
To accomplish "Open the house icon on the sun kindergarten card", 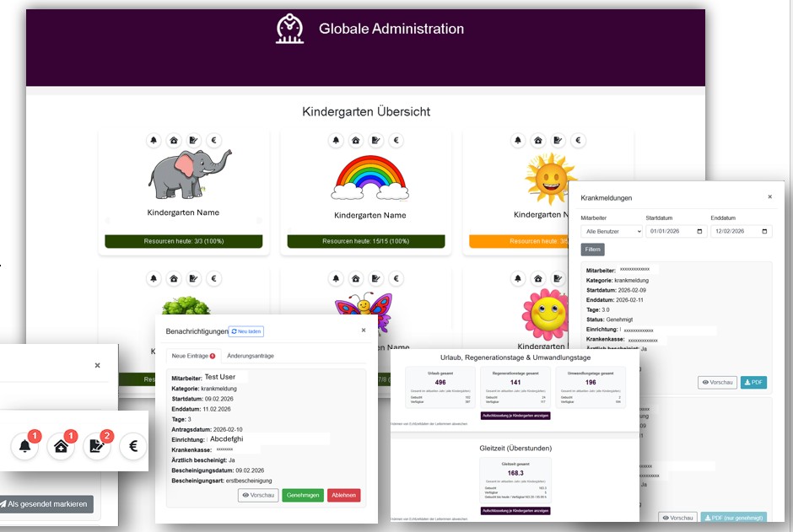I will pyautogui.click(x=538, y=141).
